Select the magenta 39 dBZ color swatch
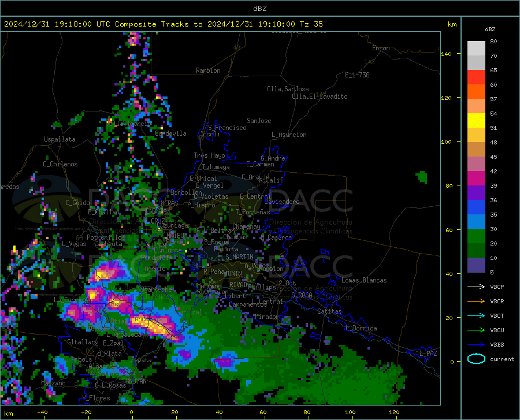 click(x=476, y=179)
